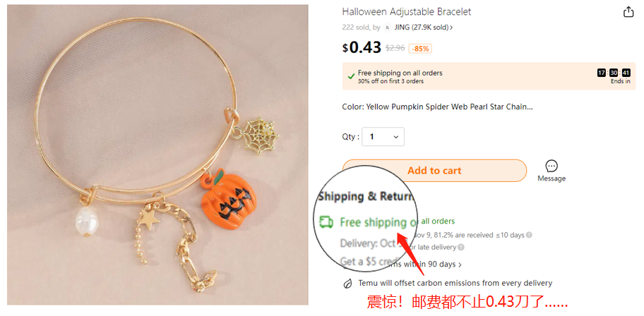Click the green checkmark in shipping banner
Image resolution: width=644 pixels, height=316 pixels.
351,76
